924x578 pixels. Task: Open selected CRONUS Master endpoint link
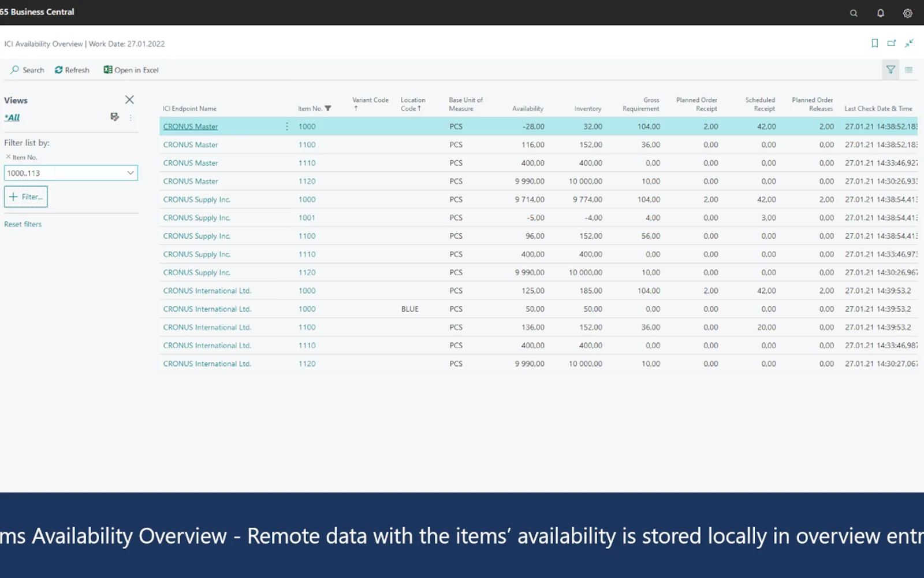[x=191, y=127]
